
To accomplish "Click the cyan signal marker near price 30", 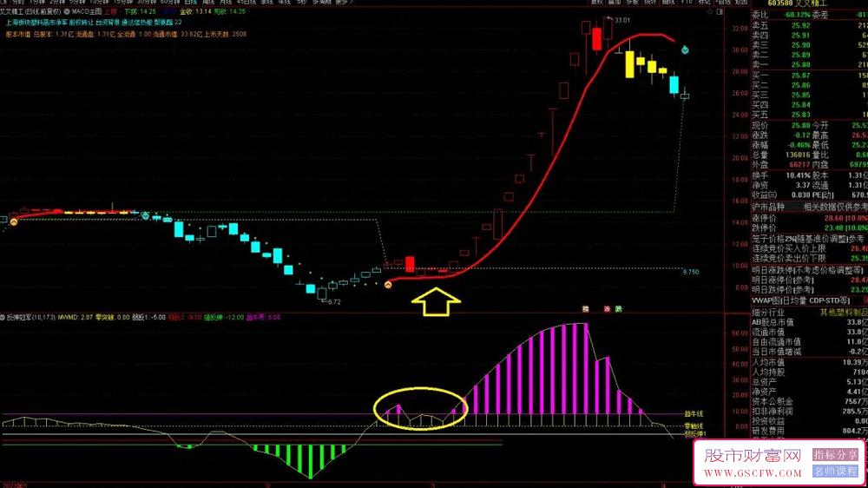I will click(685, 50).
